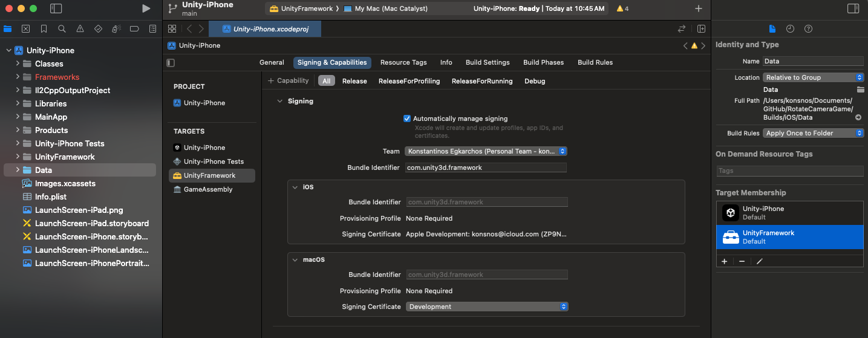
Task: Hide the project and targets list
Action: 171,62
